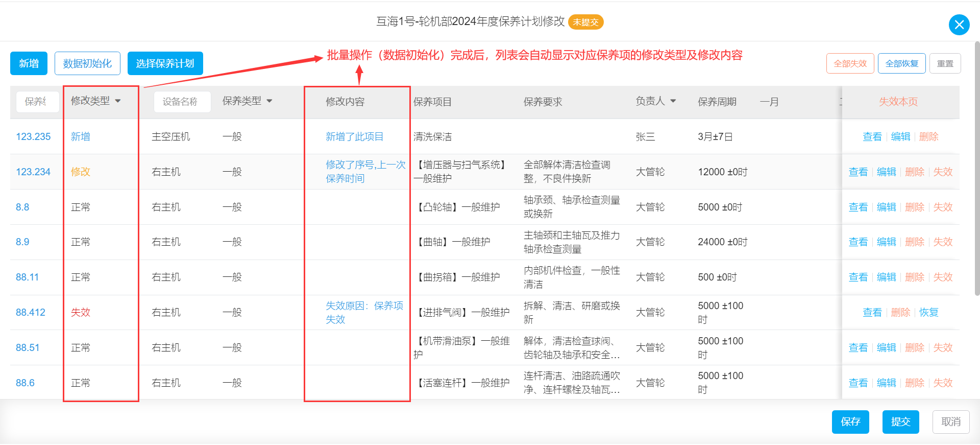Click 删除 in the 曲轴 row
The height and width of the screenshot is (445, 980).
[915, 242]
